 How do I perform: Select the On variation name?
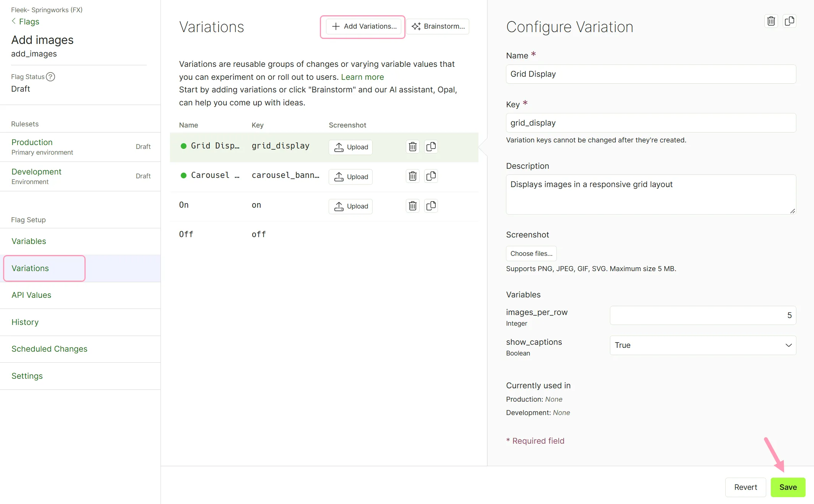[x=184, y=205]
